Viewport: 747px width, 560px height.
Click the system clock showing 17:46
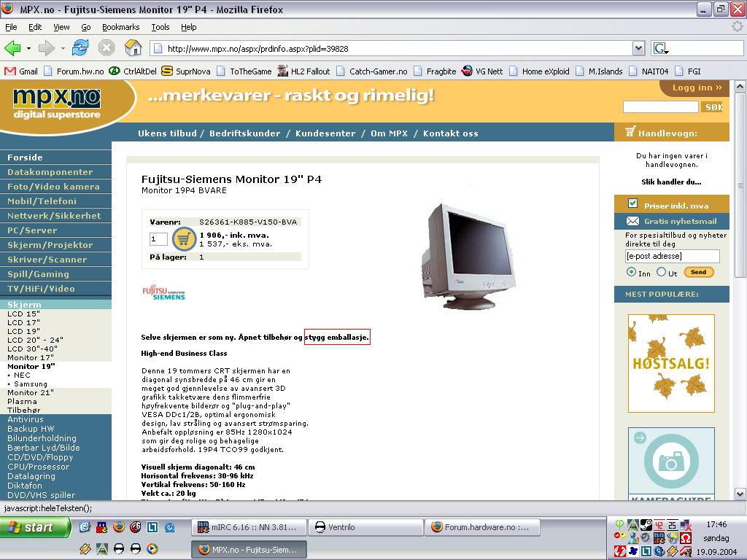tap(716, 524)
